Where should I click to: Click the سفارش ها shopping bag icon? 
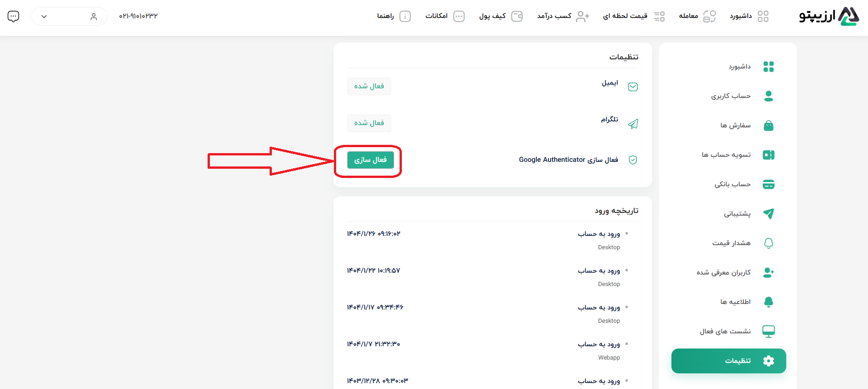(x=768, y=126)
